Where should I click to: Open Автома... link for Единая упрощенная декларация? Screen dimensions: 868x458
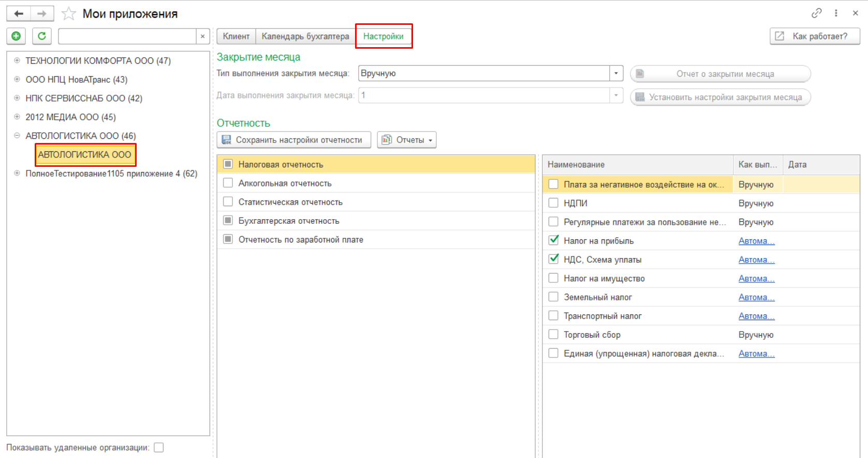coord(756,353)
